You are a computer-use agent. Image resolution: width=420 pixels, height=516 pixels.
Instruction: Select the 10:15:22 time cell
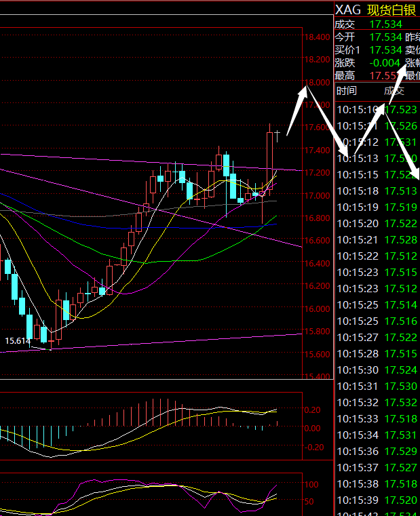[358, 256]
